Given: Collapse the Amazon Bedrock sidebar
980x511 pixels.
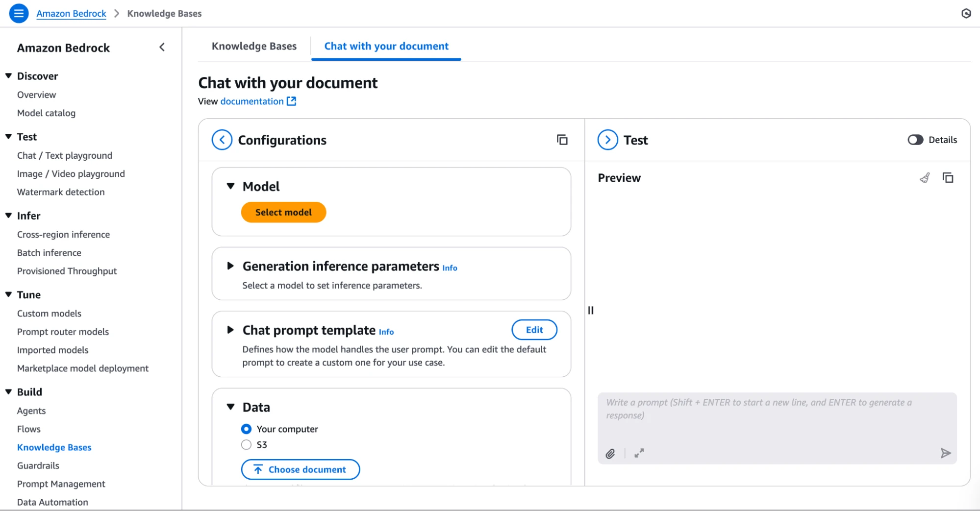Looking at the screenshot, I should 162,47.
